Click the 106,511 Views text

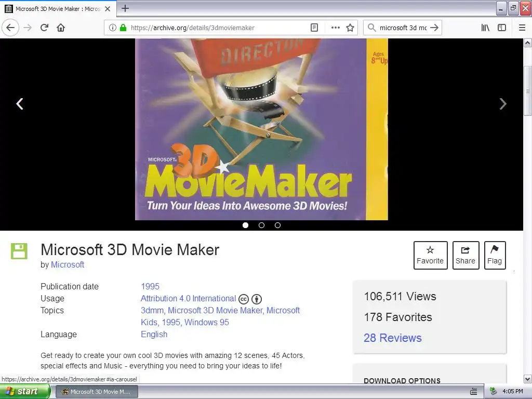coord(400,297)
